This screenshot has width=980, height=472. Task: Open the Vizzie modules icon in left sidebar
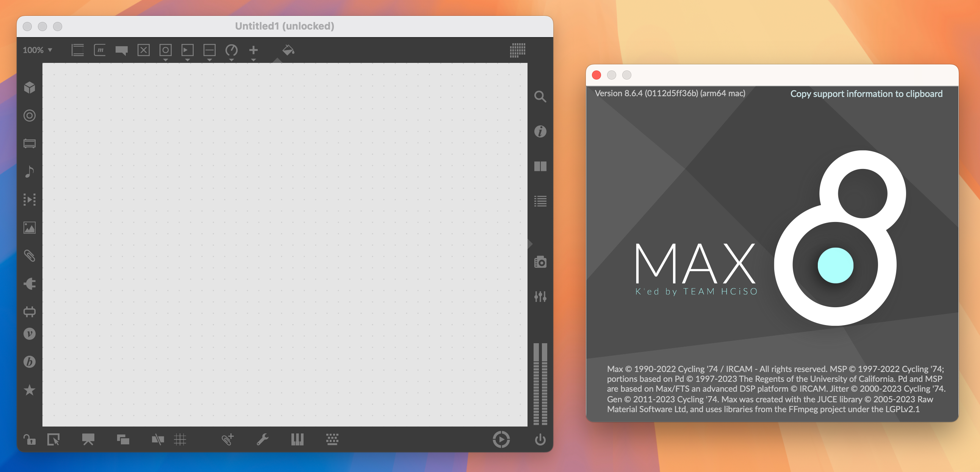tap(30, 144)
